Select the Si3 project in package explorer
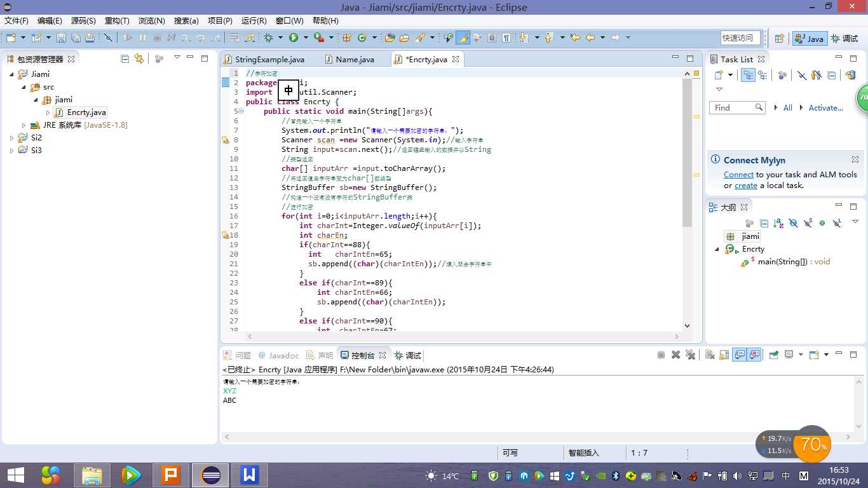Image resolution: width=868 pixels, height=488 pixels. click(30, 151)
